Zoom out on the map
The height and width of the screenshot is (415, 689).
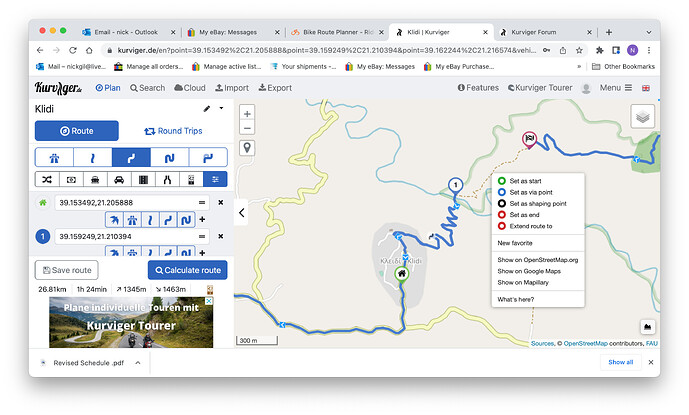click(x=247, y=128)
